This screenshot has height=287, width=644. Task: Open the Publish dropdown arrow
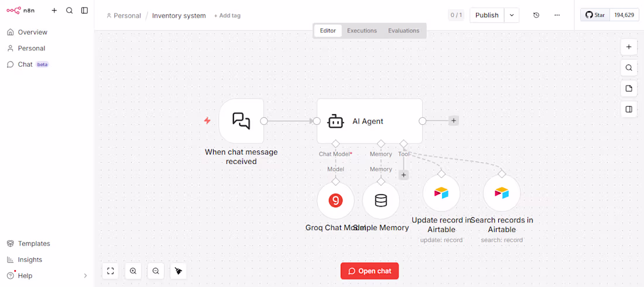point(512,15)
